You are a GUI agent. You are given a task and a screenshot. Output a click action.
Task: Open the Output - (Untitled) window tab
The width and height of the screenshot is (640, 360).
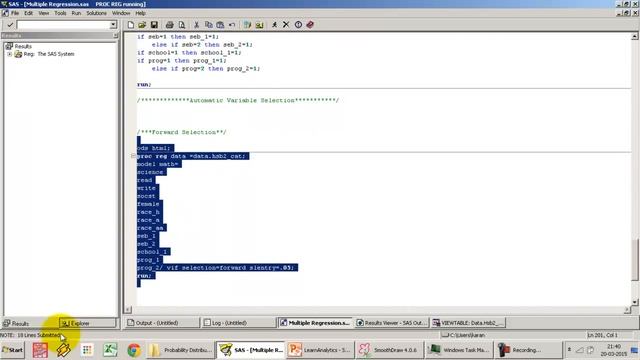pyautogui.click(x=162, y=323)
